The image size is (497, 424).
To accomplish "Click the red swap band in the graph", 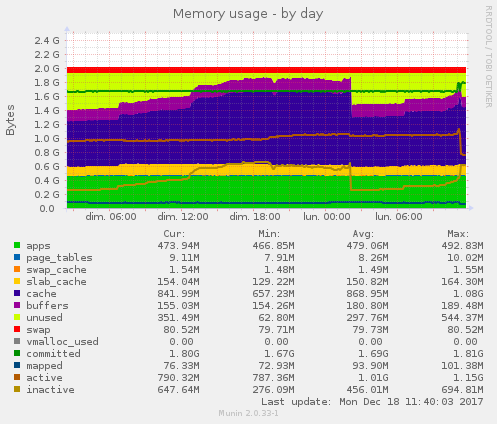I will click(x=266, y=70).
